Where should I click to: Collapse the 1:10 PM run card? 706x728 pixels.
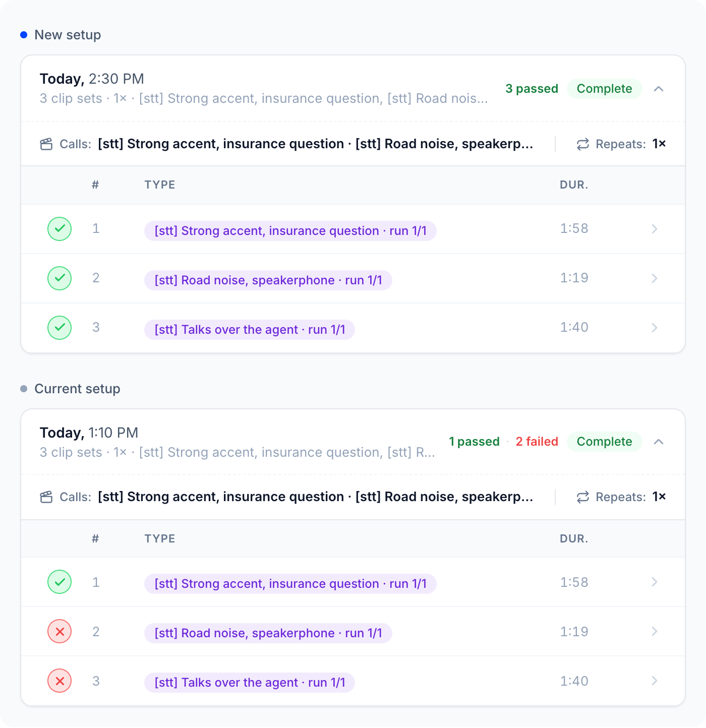click(659, 442)
